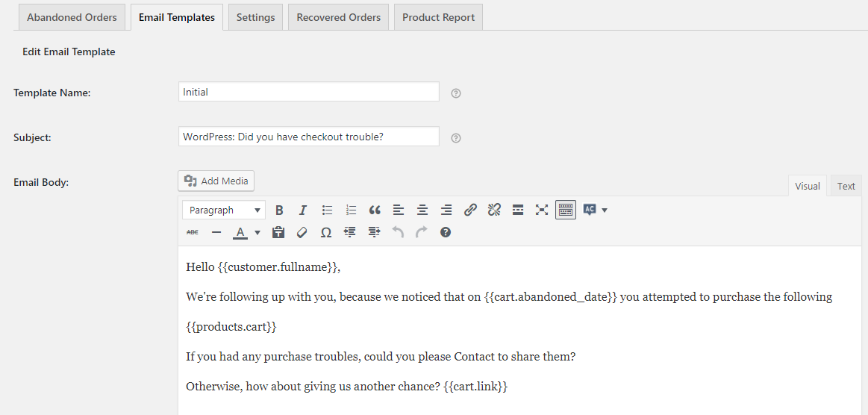868x415 pixels.
Task: Open the Paragraph format dropdown
Action: [223, 210]
